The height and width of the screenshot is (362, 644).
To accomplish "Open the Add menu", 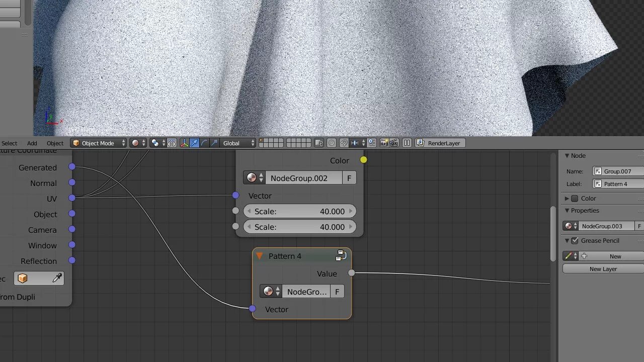I will (32, 143).
